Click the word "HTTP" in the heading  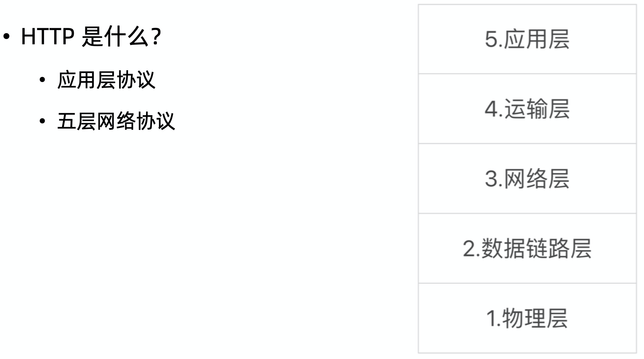click(x=48, y=36)
